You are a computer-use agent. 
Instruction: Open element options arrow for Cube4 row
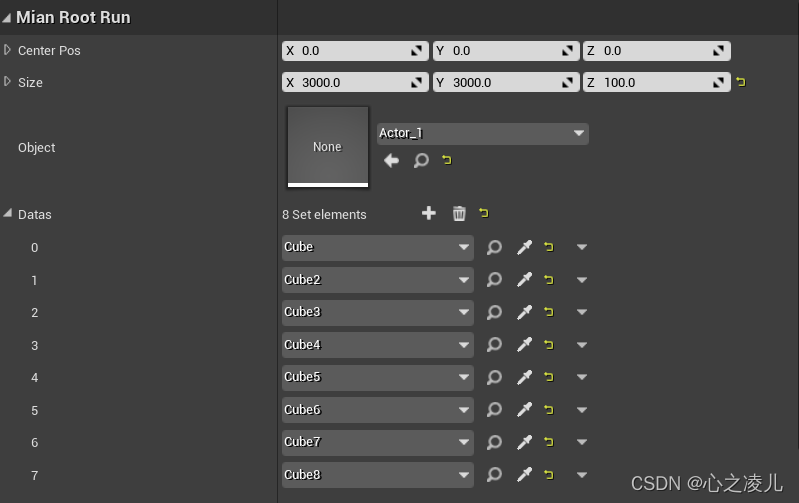(x=582, y=345)
